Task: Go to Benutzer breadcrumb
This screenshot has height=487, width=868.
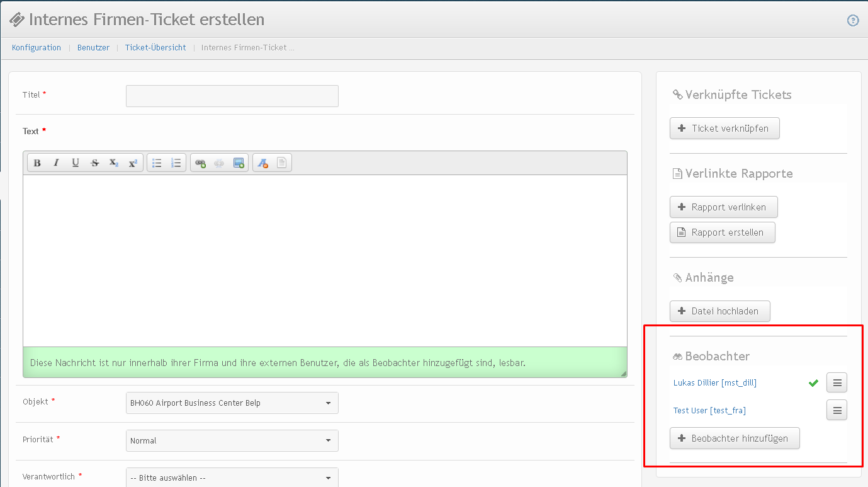Action: 93,48
